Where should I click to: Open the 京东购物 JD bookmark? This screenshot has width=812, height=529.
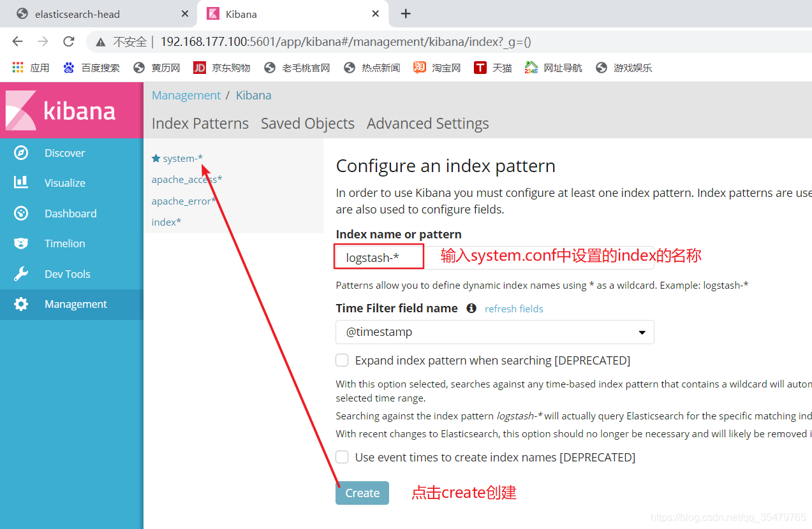click(x=222, y=68)
